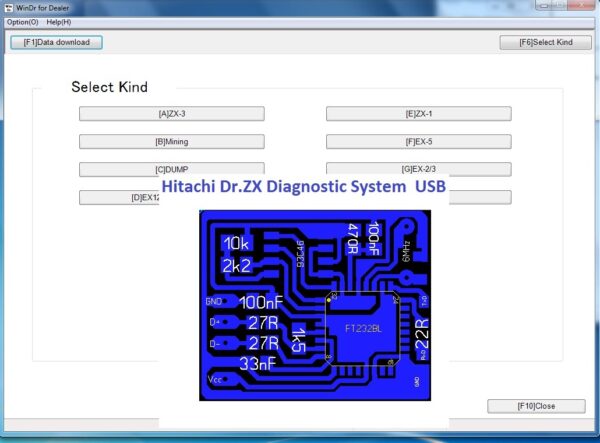Viewport: 600px width, 443px height.
Task: Click the [F1]Data download button
Action: pyautogui.click(x=57, y=42)
